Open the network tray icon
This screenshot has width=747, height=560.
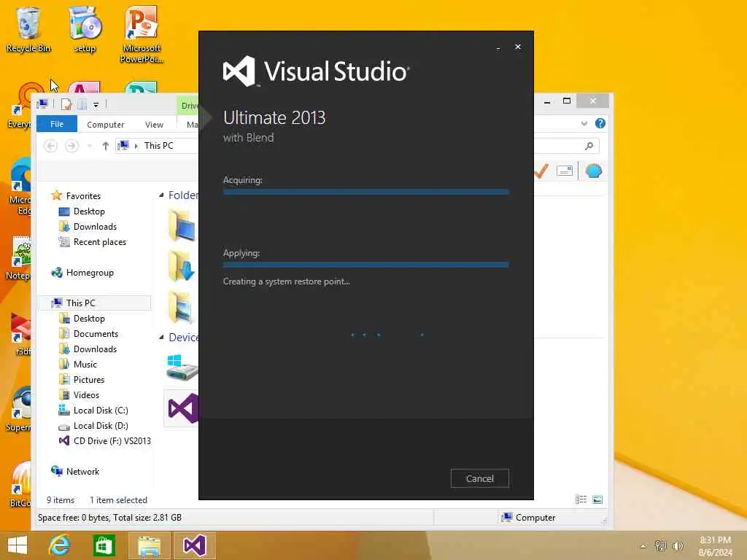pyautogui.click(x=660, y=546)
